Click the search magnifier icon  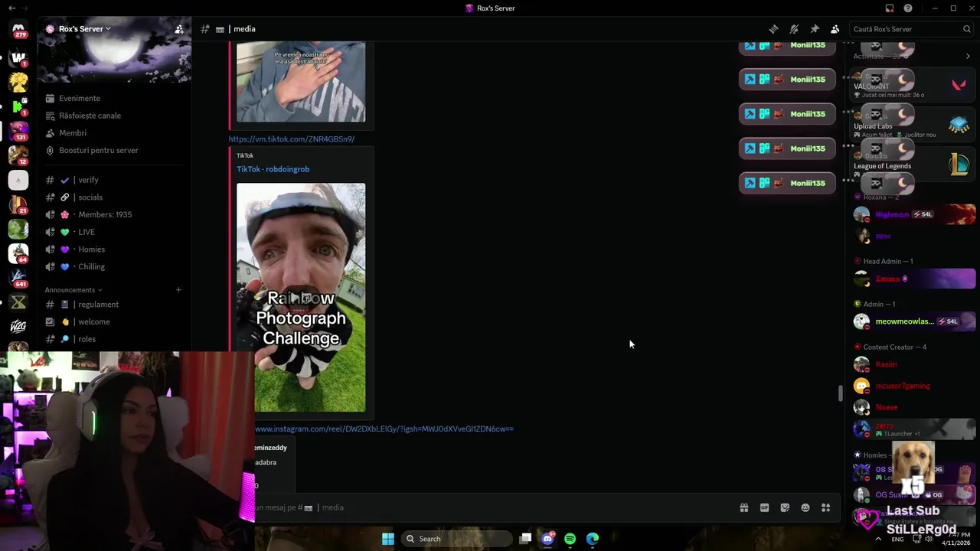967,29
